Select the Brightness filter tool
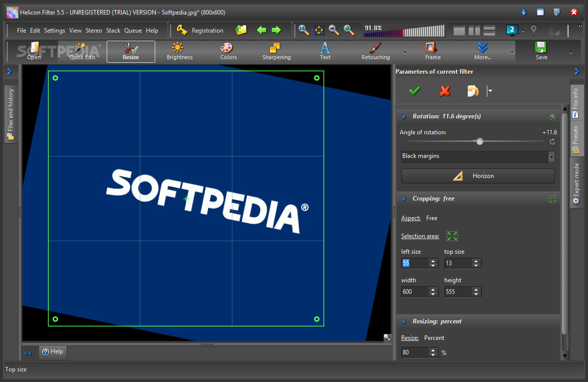The image size is (588, 382). (179, 51)
